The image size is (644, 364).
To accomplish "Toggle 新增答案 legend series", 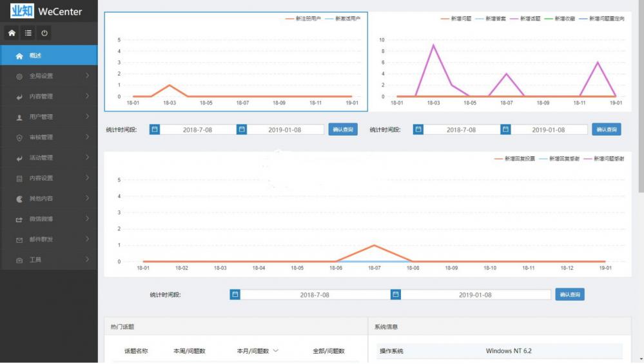I will tap(491, 19).
